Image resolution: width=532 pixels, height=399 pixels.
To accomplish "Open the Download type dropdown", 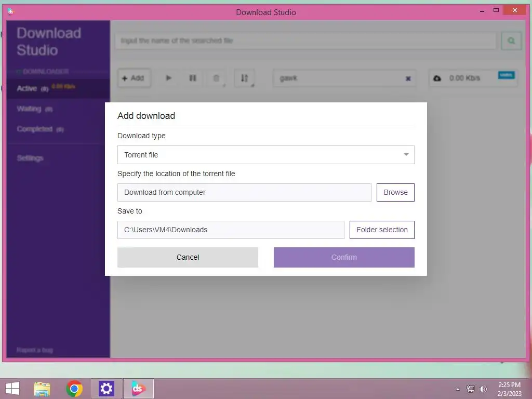I will (x=265, y=155).
